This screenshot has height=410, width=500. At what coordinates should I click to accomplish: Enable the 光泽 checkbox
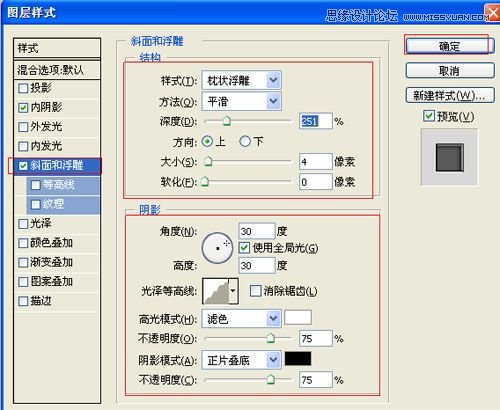click(23, 224)
